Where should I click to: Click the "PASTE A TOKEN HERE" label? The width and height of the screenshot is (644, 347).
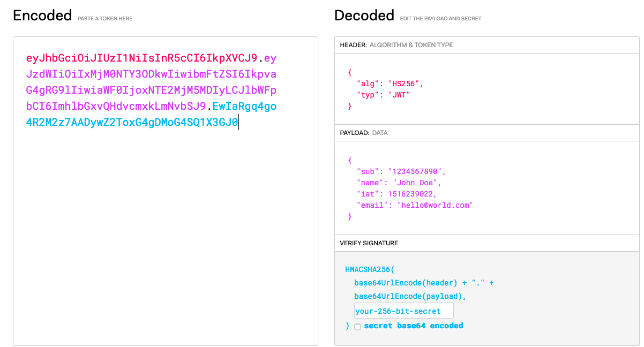(x=105, y=18)
